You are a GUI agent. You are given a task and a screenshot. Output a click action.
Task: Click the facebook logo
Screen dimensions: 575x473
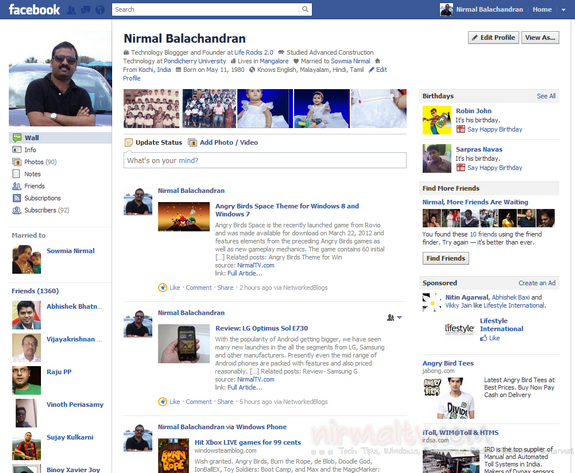tap(34, 10)
